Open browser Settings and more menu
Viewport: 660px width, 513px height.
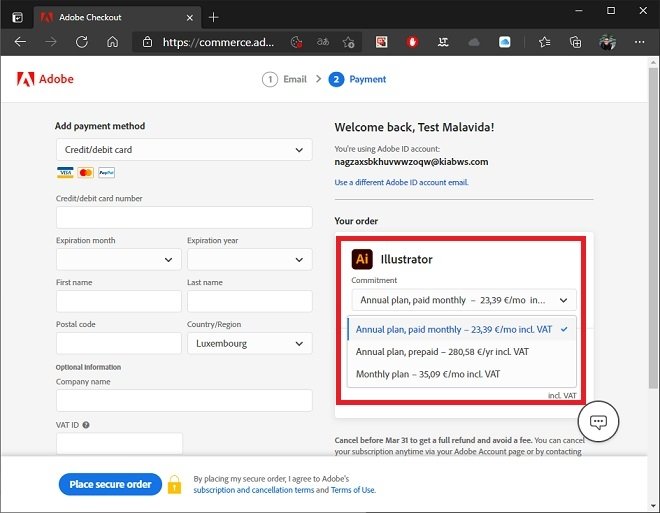pyautogui.click(x=639, y=42)
